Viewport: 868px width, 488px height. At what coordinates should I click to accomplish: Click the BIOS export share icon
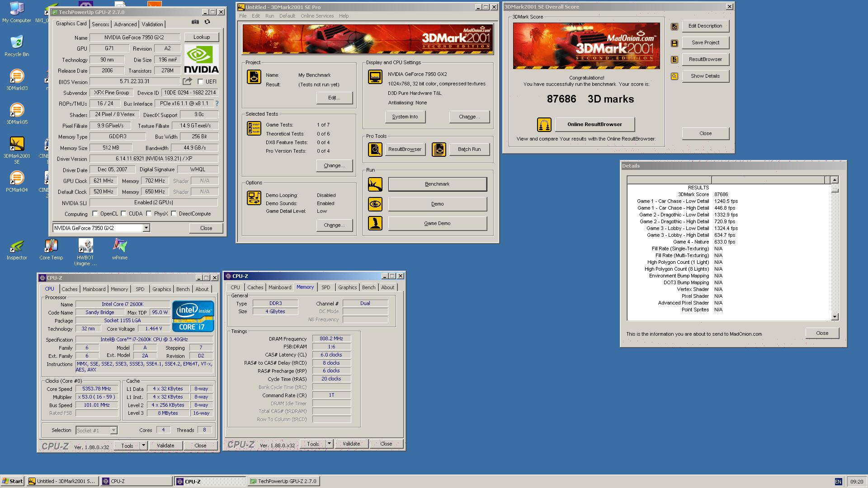(x=187, y=81)
